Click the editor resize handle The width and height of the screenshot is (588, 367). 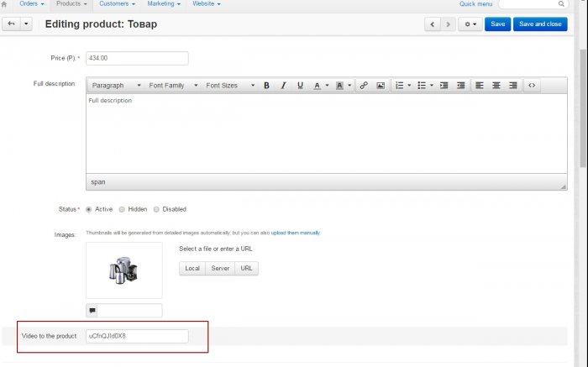click(x=564, y=186)
